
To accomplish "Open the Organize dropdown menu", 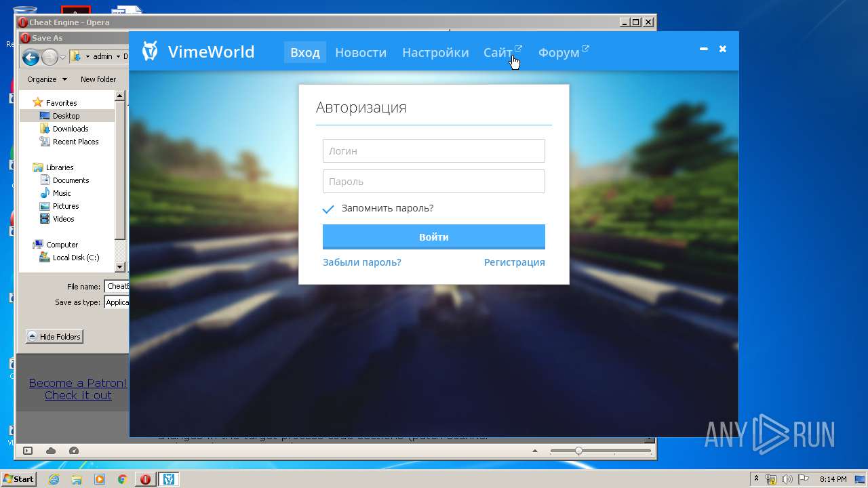I will coord(47,79).
